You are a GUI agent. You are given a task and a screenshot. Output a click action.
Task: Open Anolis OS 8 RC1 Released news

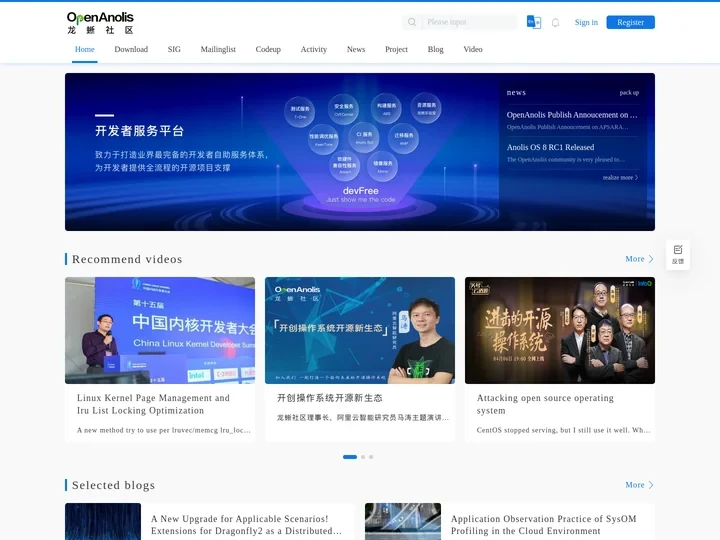pos(550,147)
